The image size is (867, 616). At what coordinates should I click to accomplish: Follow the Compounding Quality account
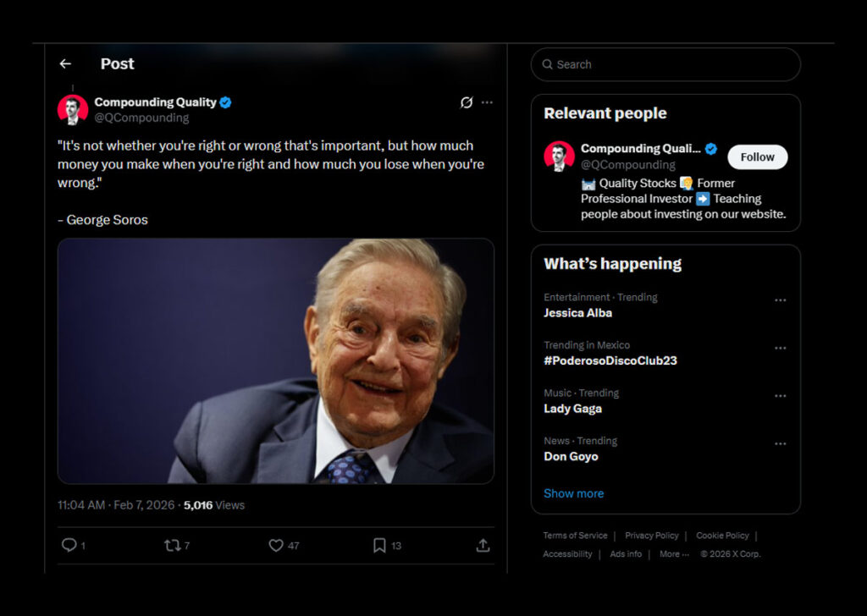pos(757,157)
